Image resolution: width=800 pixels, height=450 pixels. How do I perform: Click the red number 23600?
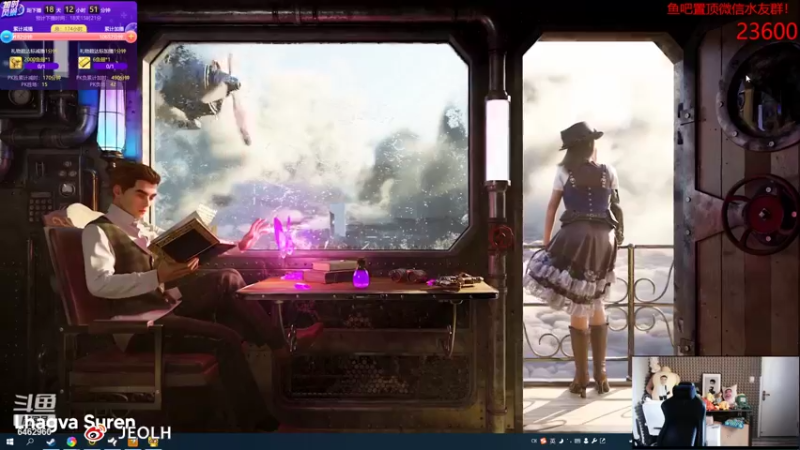[x=766, y=32]
